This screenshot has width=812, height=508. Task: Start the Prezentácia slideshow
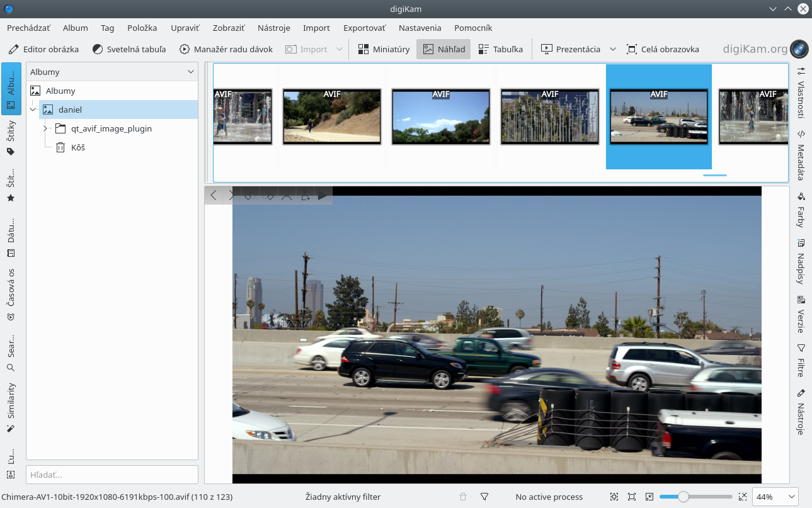pos(570,49)
